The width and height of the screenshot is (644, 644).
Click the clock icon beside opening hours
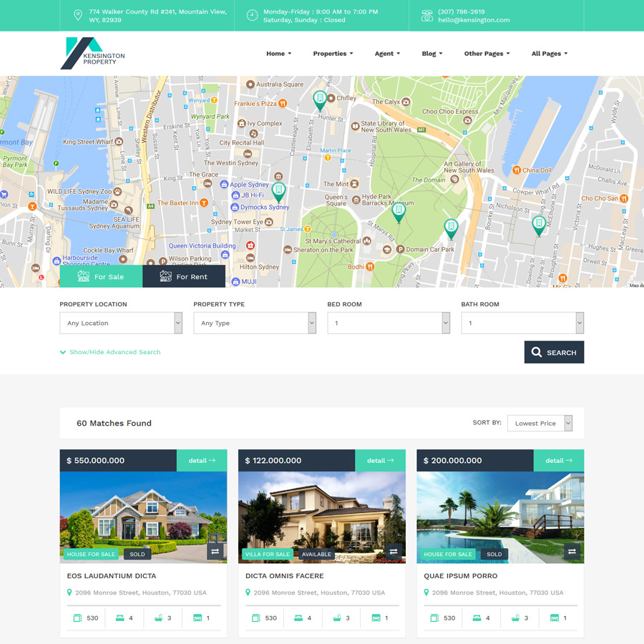tap(252, 16)
